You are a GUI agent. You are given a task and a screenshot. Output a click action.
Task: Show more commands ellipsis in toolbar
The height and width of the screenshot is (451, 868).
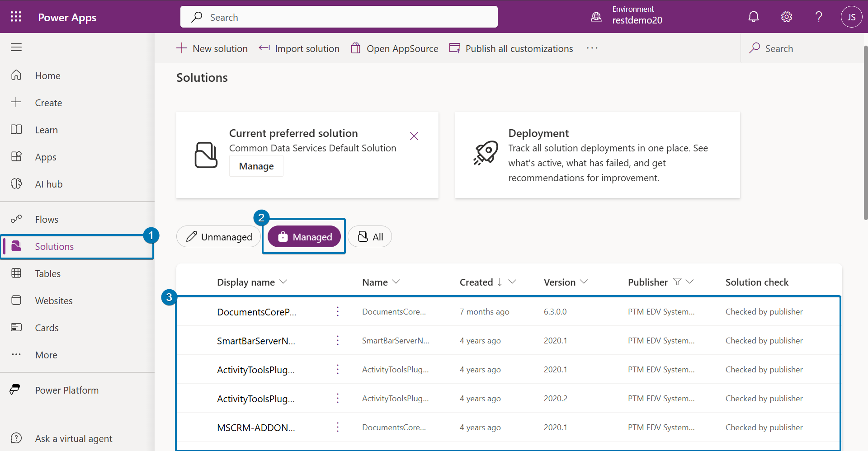pyautogui.click(x=592, y=48)
